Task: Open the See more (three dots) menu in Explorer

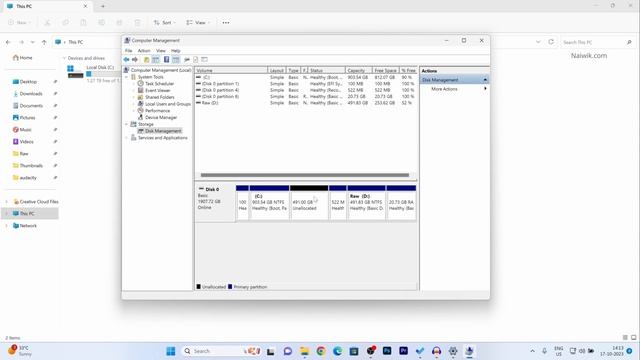Action: coord(226,23)
